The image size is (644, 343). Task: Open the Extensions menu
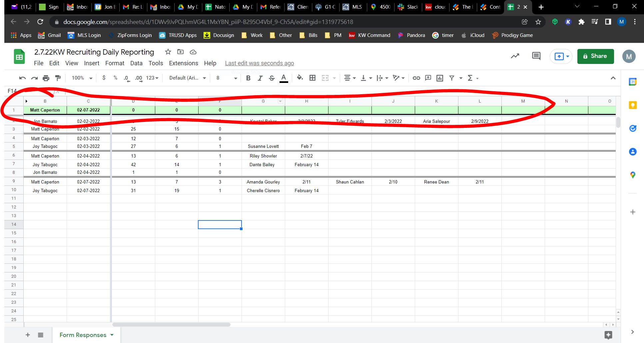(183, 63)
